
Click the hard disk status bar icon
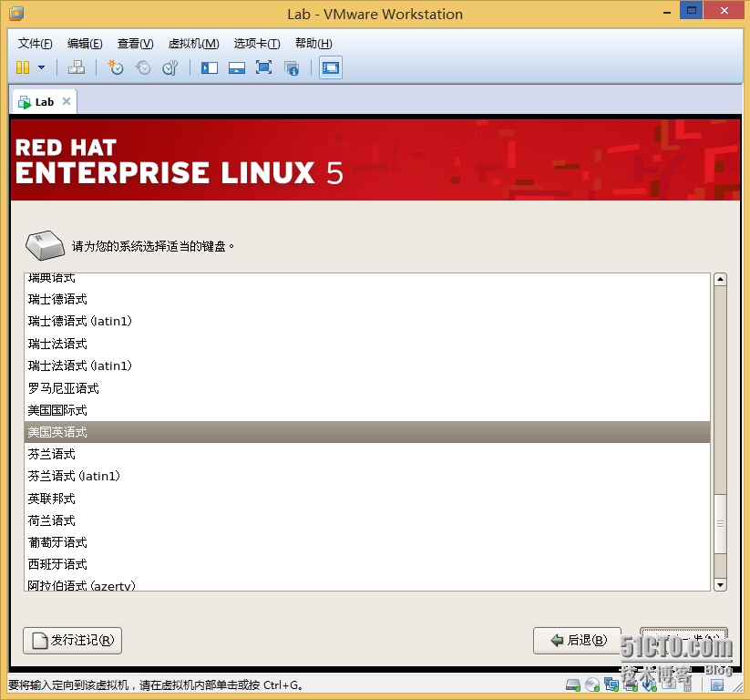coord(572,685)
